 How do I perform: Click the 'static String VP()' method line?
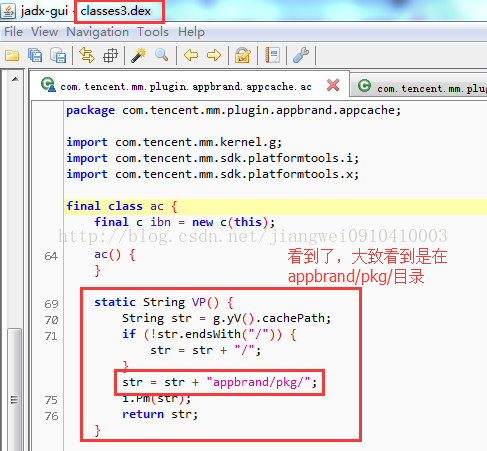tap(164, 302)
